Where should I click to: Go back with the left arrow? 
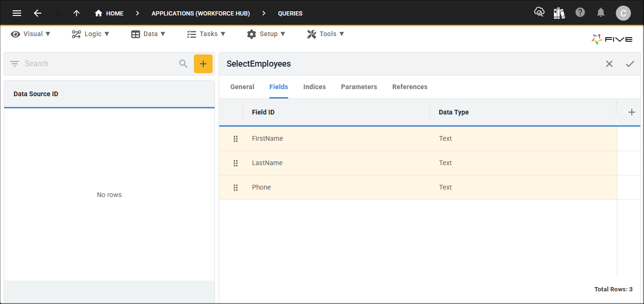[x=38, y=13]
